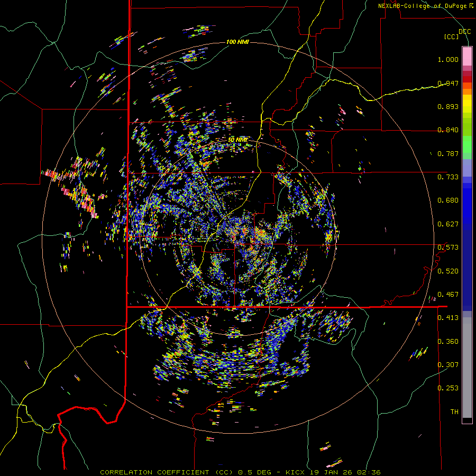Viewport: 476px width, 476px height.
Task: Click the 0.5 DEG elevation text
Action: [255, 472]
